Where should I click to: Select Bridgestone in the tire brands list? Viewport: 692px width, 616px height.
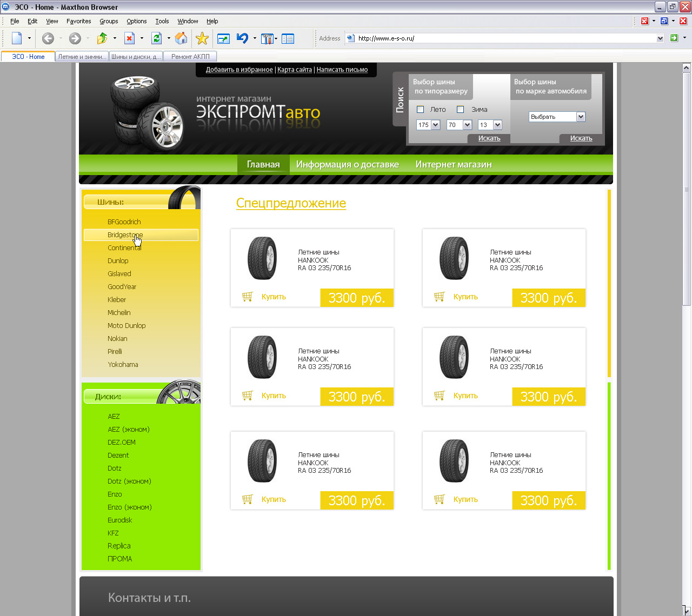click(x=141, y=235)
